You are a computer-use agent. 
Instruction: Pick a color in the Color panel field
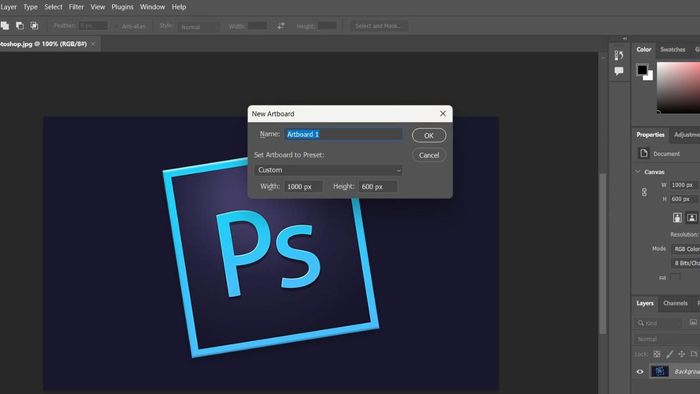coord(678,87)
